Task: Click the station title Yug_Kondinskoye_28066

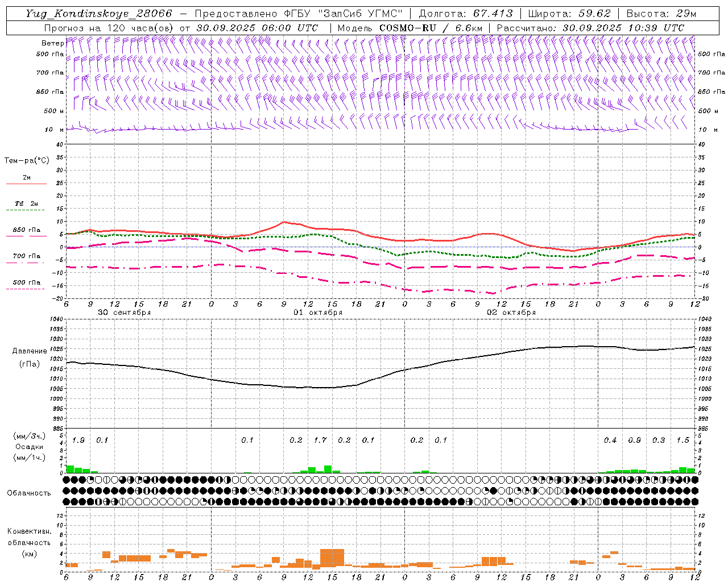Action: [98, 14]
